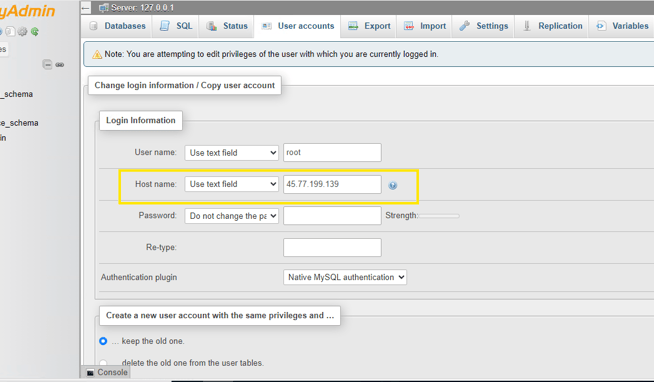
Task: Click the 'Password:' label
Action: [157, 215]
